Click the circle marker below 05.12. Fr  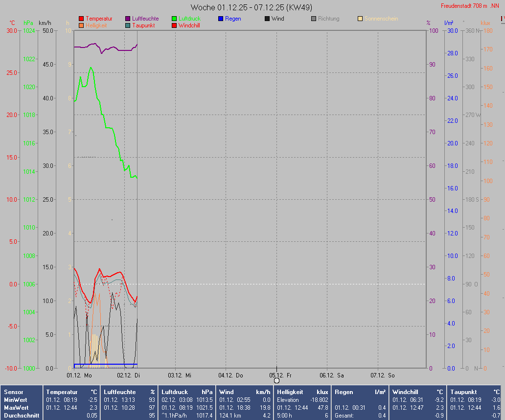point(277,380)
